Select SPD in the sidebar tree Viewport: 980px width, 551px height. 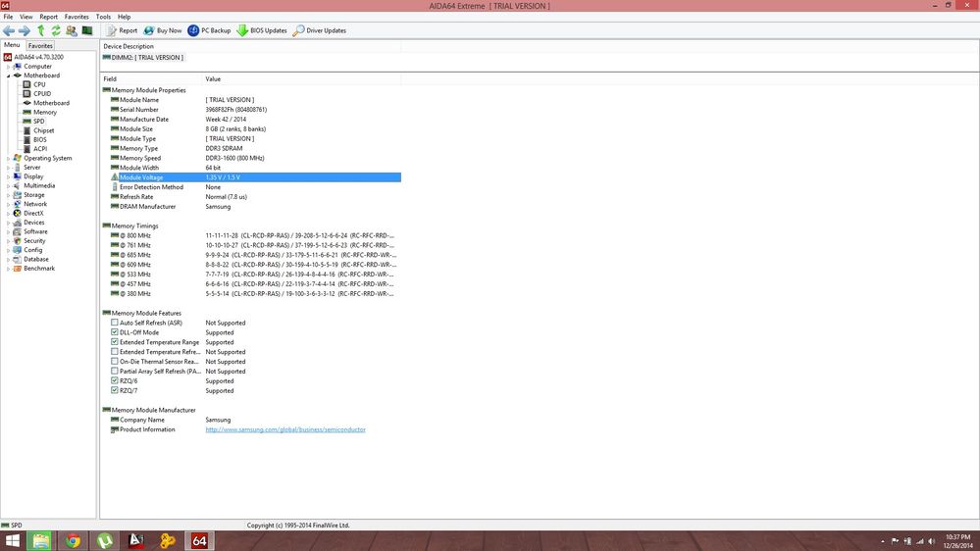point(39,122)
